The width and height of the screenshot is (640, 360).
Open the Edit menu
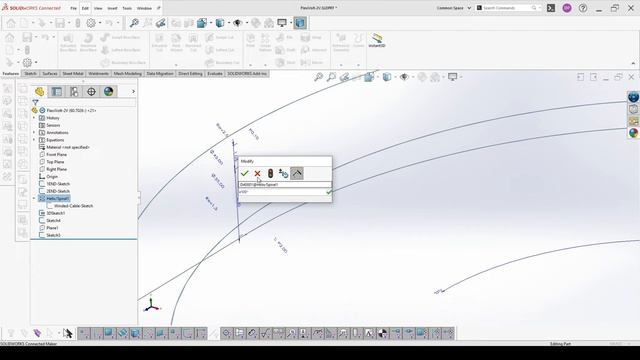pyautogui.click(x=85, y=8)
